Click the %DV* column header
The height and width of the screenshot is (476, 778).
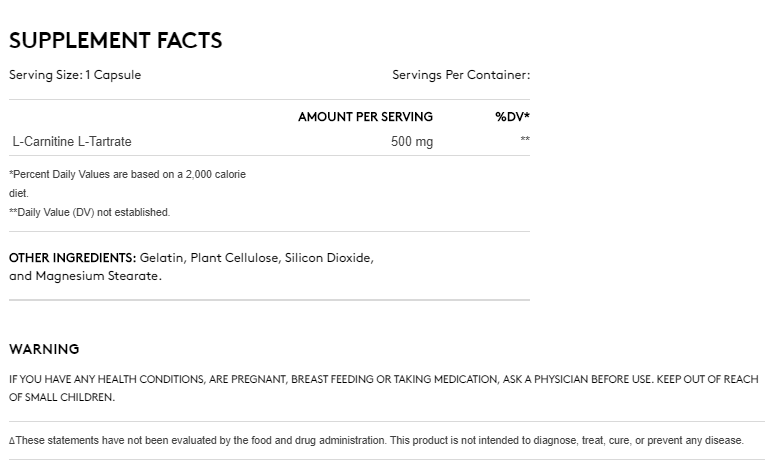click(x=512, y=117)
